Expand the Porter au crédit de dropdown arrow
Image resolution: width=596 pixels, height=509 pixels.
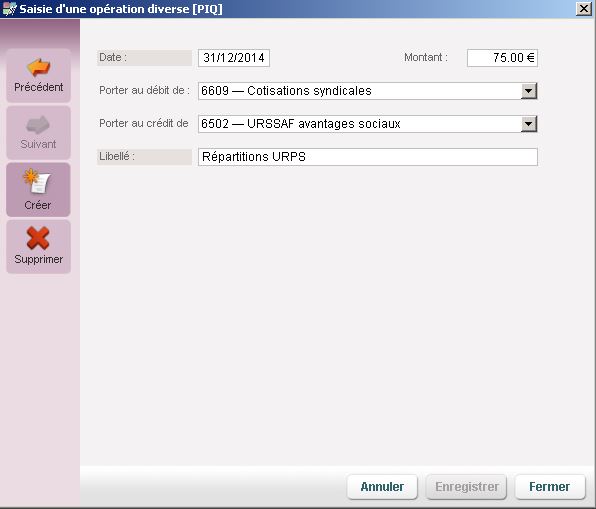(x=529, y=124)
